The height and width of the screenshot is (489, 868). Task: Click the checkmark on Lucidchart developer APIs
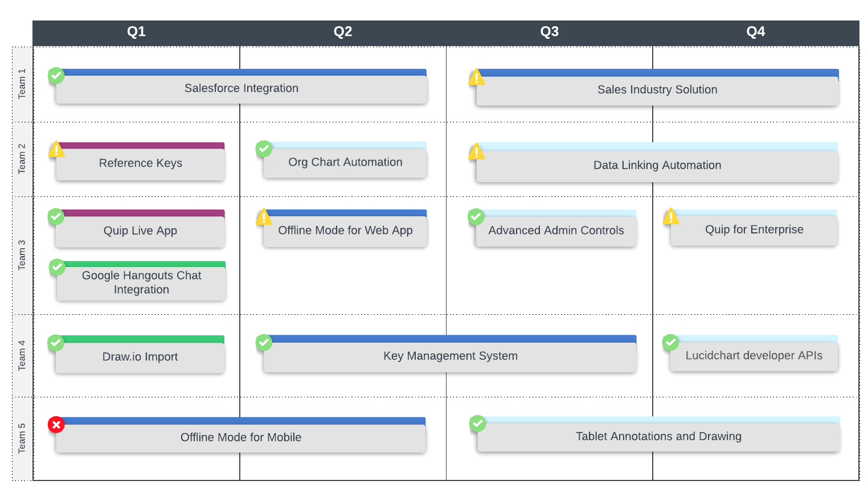point(670,342)
